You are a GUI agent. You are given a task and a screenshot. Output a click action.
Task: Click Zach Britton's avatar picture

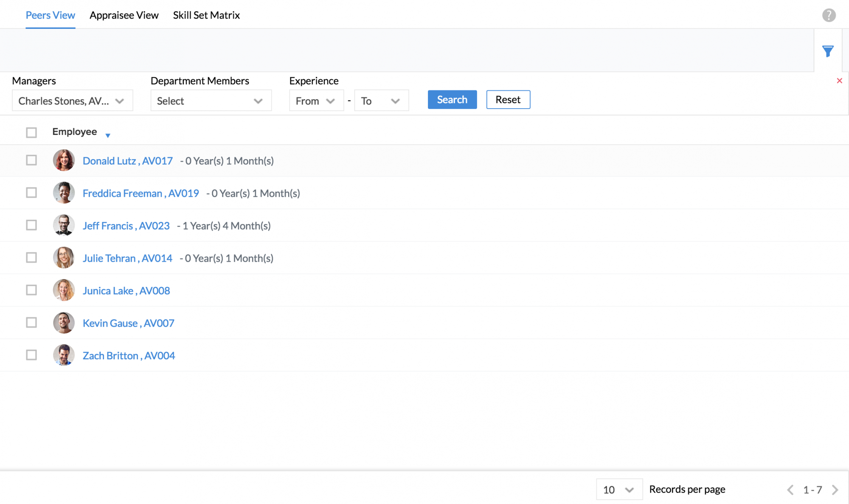coord(64,355)
